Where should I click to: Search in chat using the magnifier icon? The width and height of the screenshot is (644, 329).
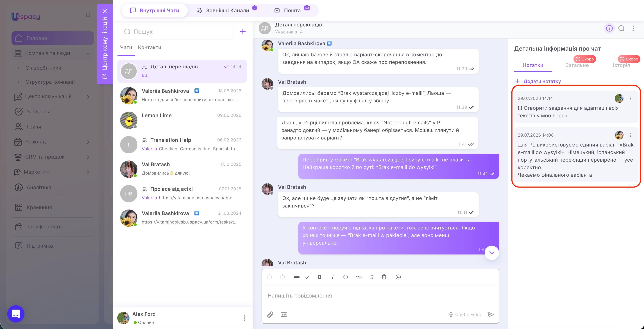click(622, 28)
